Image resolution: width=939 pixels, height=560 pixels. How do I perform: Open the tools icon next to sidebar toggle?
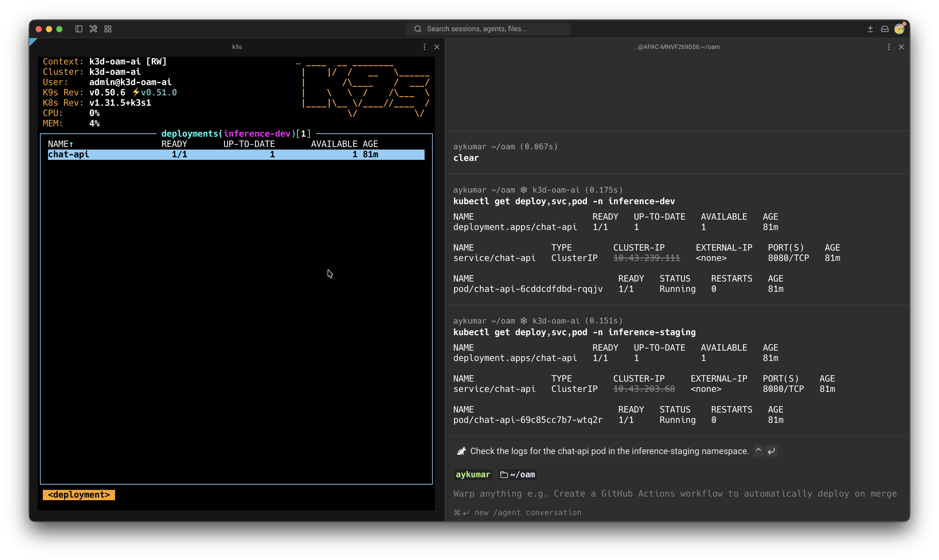pyautogui.click(x=93, y=29)
